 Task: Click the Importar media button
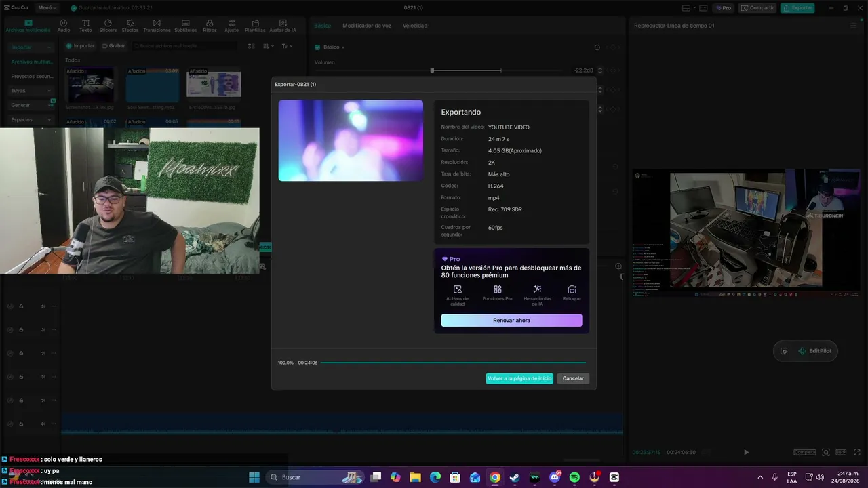[x=80, y=46]
